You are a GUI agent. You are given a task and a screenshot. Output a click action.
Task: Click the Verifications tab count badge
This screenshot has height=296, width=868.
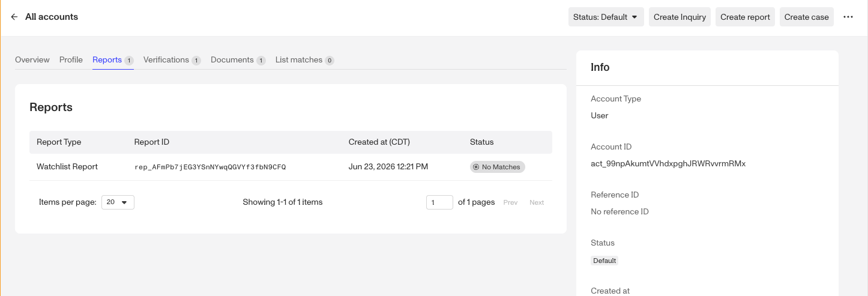(x=196, y=60)
